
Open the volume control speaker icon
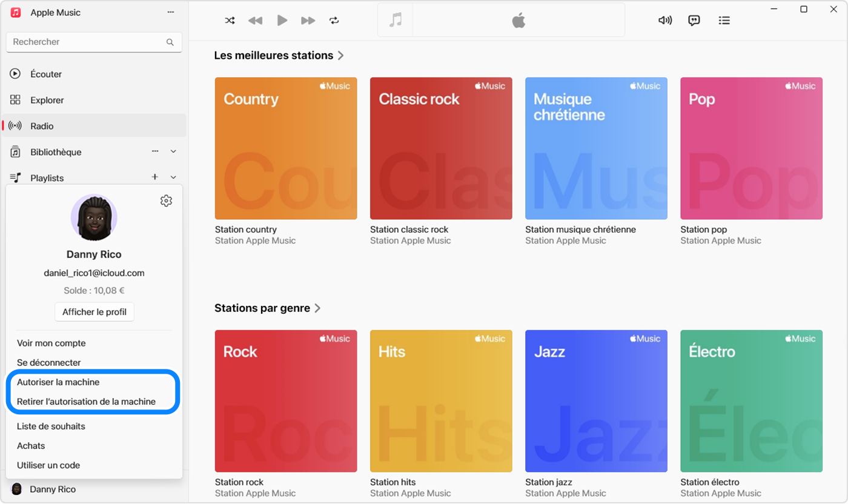coord(665,21)
